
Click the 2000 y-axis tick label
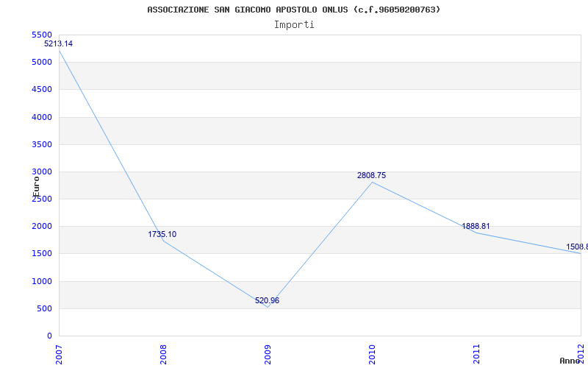(x=42, y=227)
